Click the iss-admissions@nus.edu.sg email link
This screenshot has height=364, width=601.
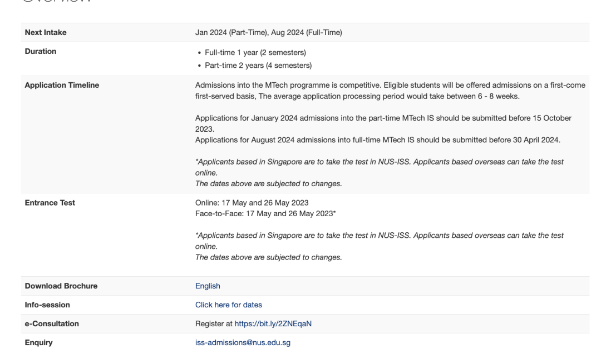243,343
